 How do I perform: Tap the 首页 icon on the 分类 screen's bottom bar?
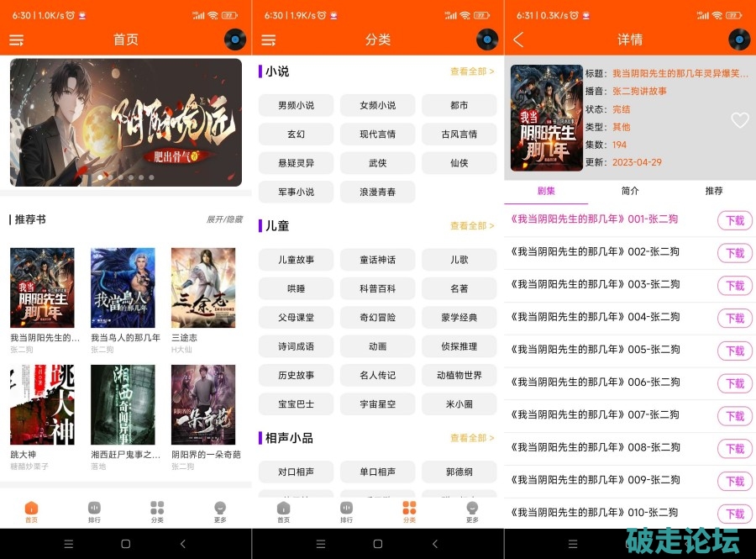tap(283, 512)
